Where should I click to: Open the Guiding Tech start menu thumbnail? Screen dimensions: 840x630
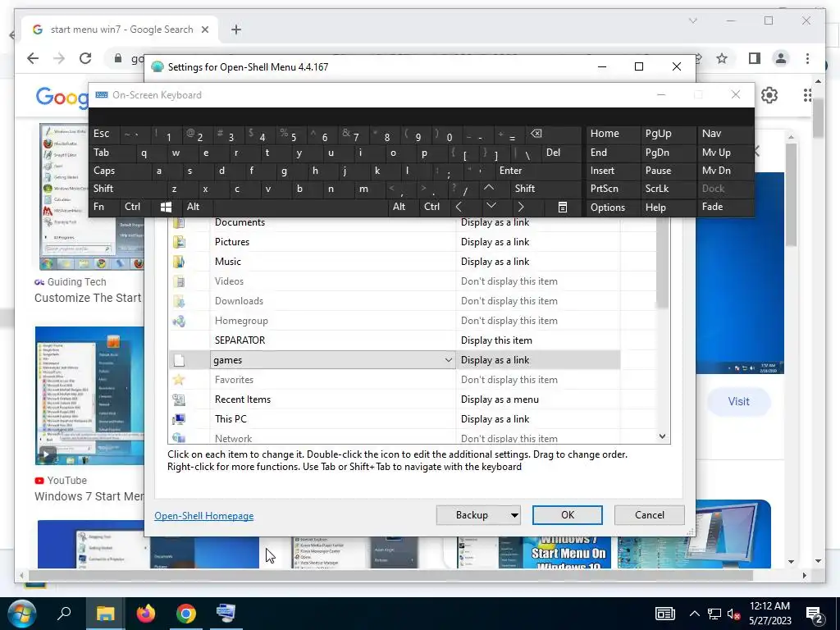91,197
